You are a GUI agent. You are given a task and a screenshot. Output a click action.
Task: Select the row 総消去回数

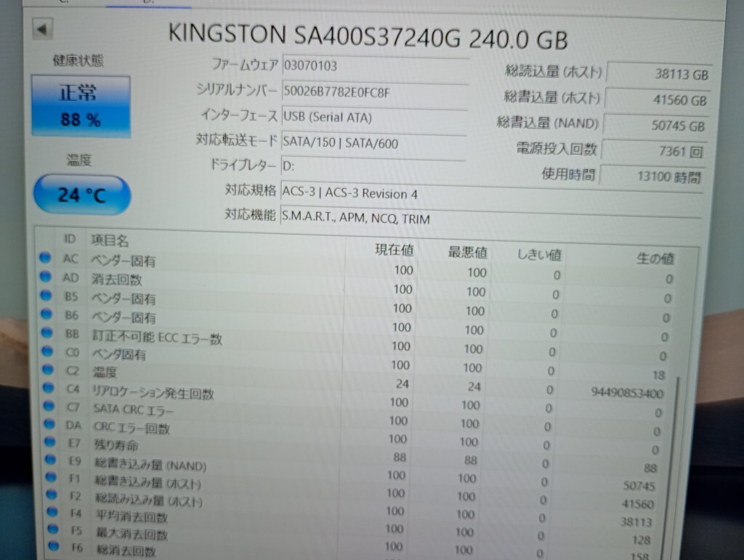[126, 551]
